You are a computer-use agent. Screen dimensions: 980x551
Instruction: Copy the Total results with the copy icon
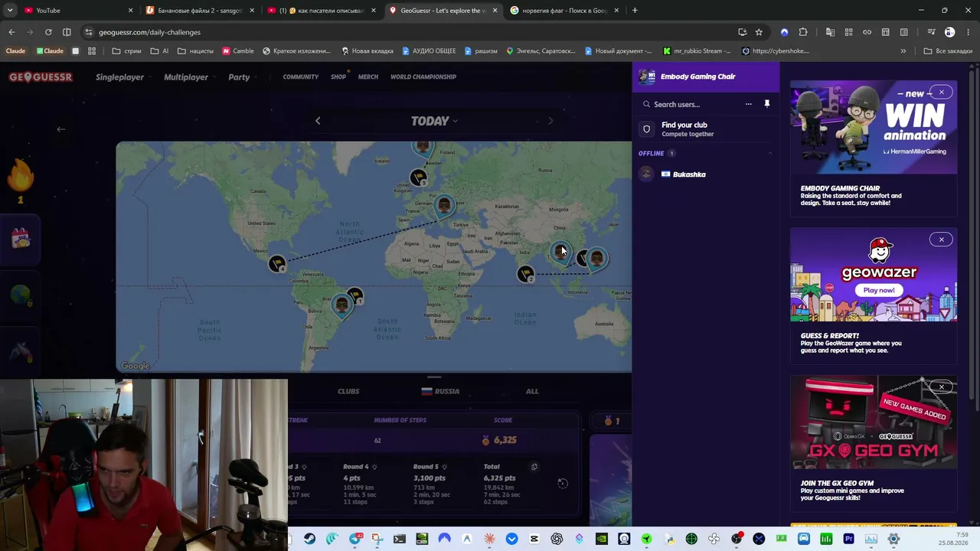pos(534,466)
